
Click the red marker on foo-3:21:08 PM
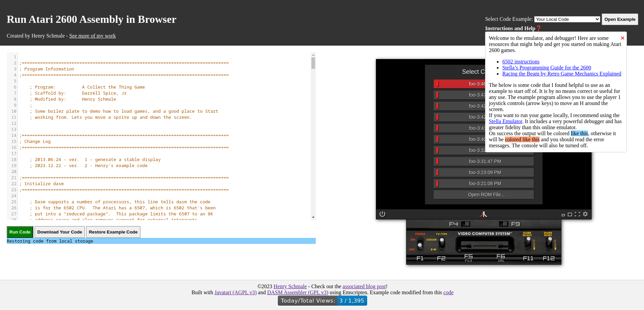pyautogui.click(x=437, y=184)
